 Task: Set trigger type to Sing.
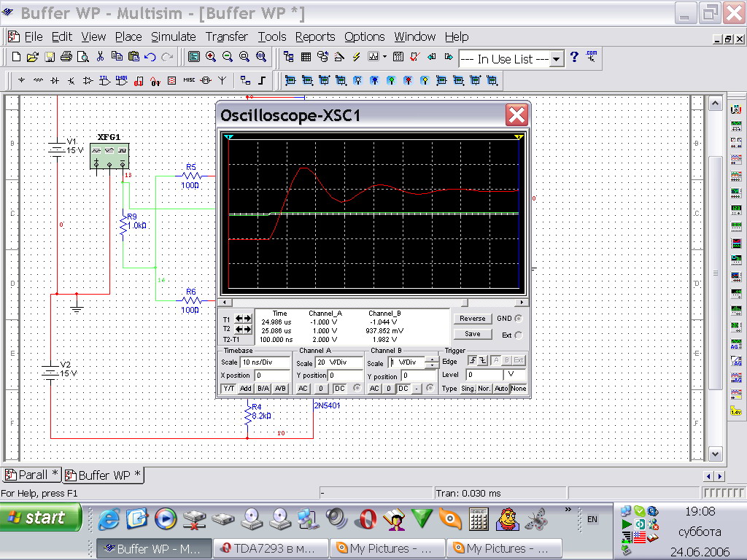point(468,389)
